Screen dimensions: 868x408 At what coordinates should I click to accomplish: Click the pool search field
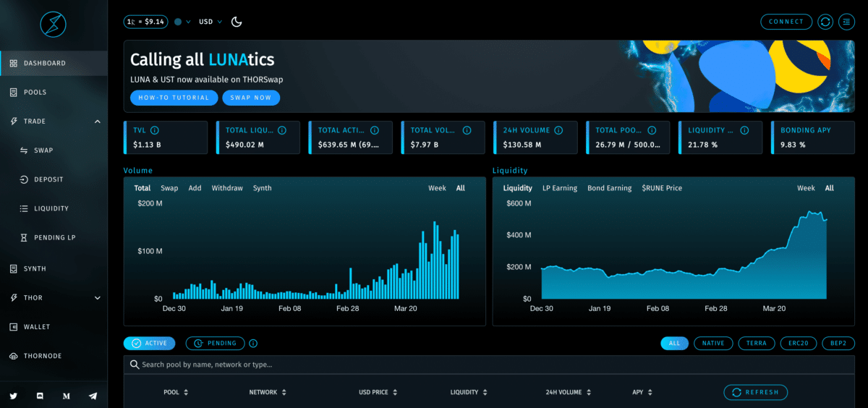click(489, 365)
